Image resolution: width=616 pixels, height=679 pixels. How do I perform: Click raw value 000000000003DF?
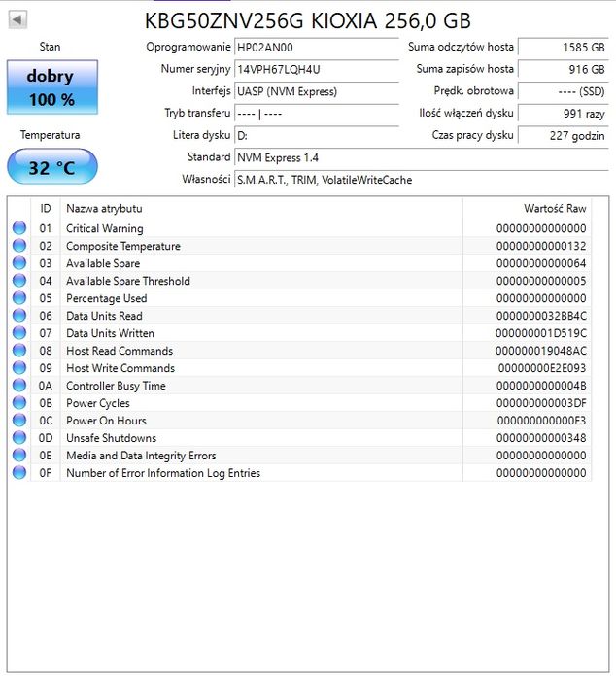click(x=541, y=403)
